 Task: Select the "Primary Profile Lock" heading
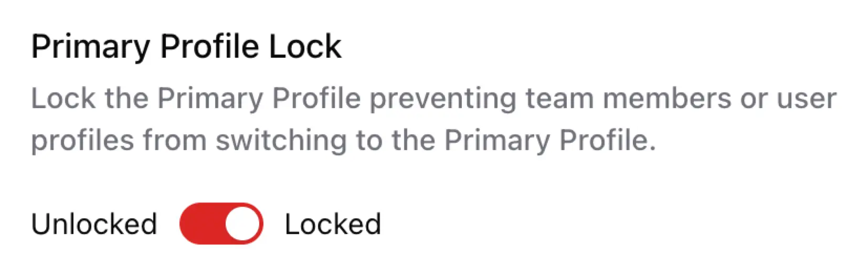186,47
